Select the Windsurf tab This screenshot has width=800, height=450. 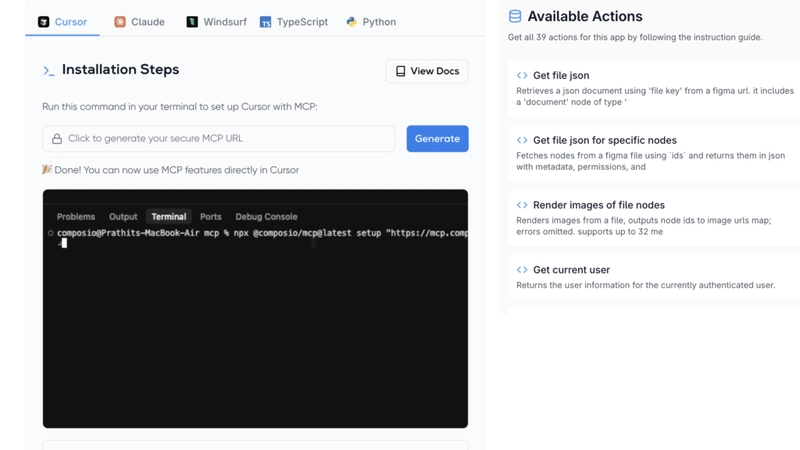216,22
